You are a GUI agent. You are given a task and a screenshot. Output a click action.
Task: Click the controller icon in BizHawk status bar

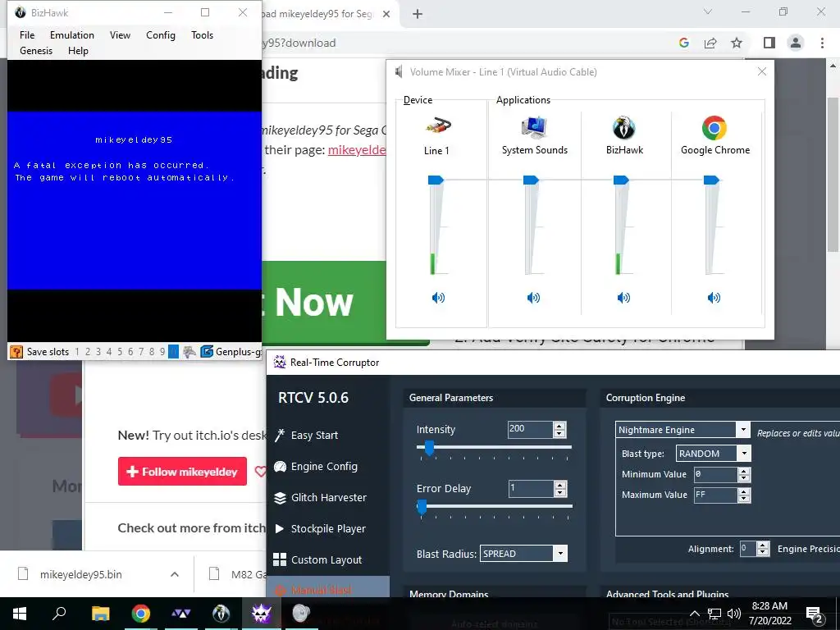tap(189, 351)
